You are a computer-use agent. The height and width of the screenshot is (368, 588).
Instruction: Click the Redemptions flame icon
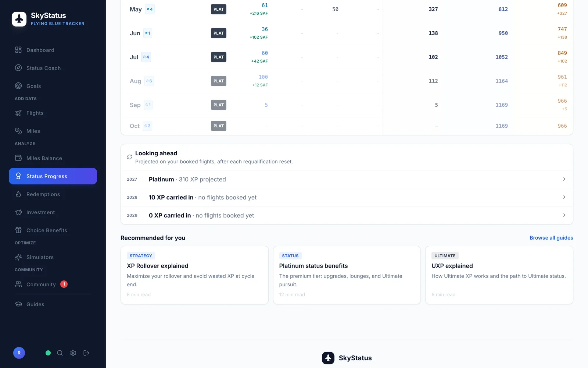click(x=18, y=194)
